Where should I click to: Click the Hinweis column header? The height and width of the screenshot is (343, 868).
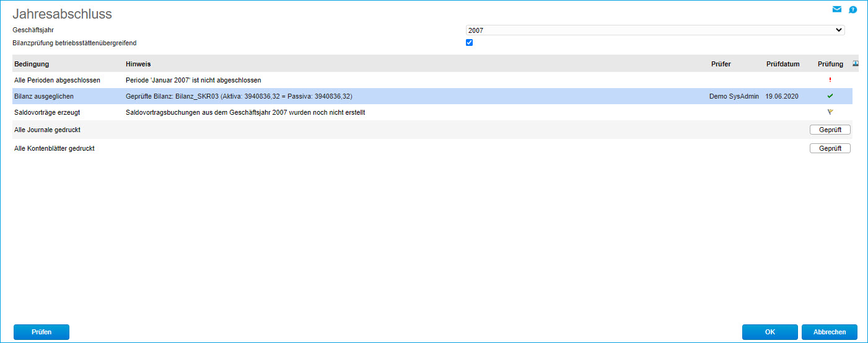pos(138,64)
